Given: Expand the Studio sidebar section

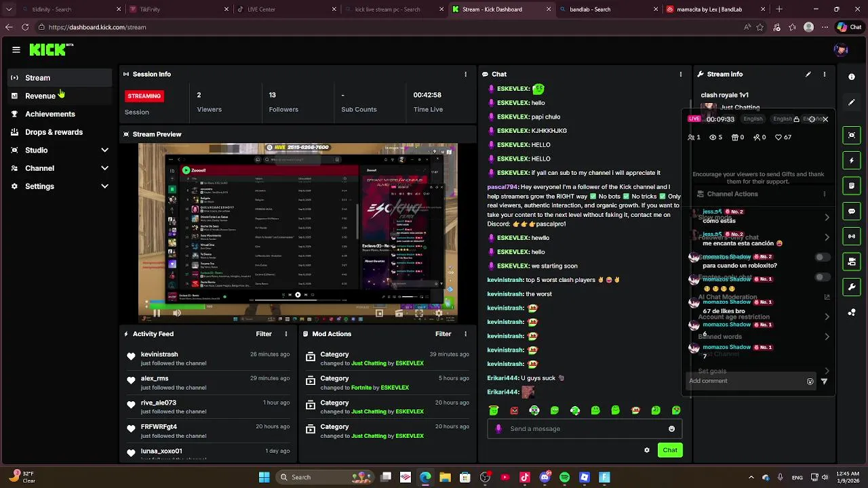Looking at the screenshot, I should coord(104,150).
